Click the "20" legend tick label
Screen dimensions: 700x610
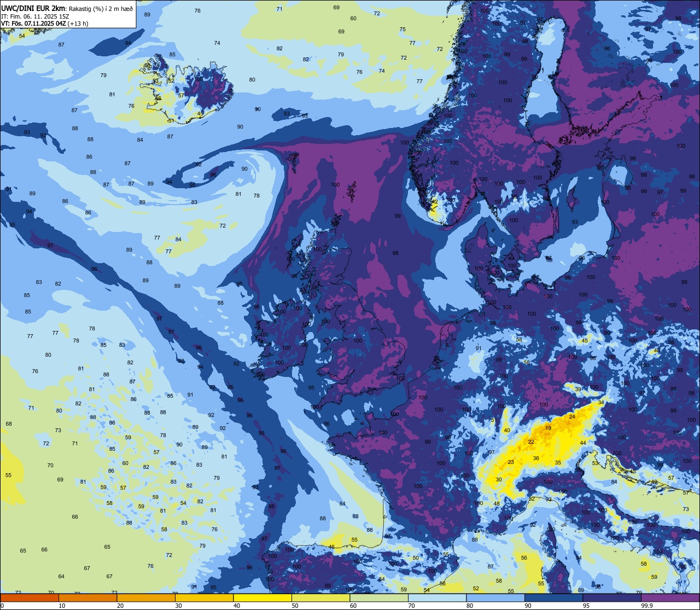(120, 606)
